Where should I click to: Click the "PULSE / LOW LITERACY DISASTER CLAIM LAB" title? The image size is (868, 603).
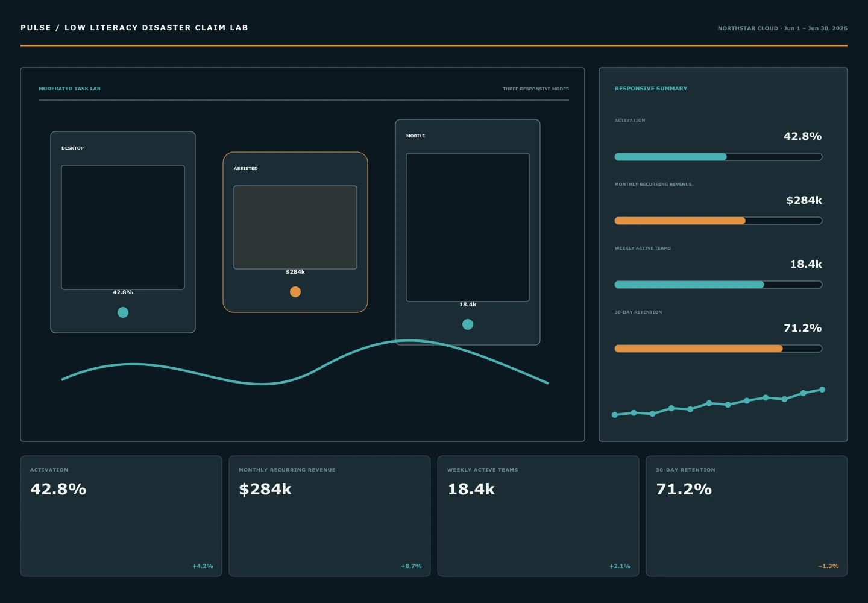click(x=134, y=28)
